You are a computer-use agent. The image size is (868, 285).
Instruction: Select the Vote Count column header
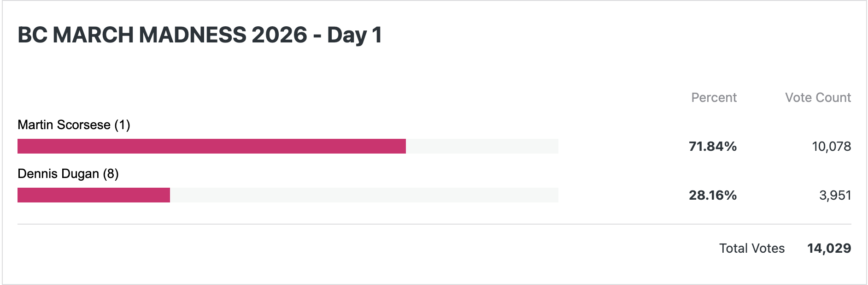click(x=818, y=98)
